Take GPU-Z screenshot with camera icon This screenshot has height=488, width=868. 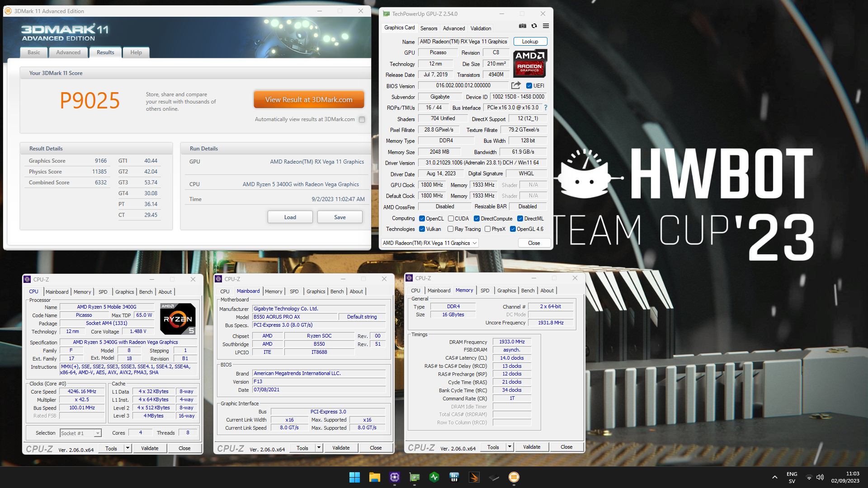click(522, 26)
